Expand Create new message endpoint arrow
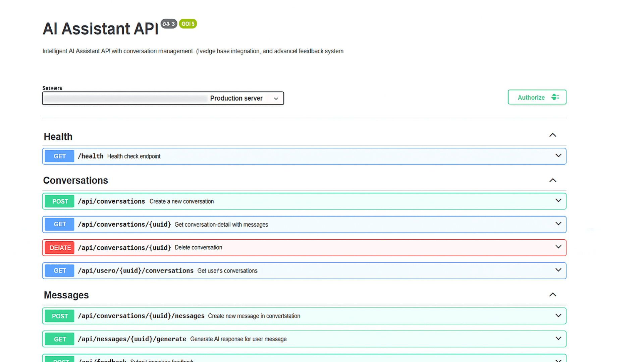The width and height of the screenshot is (644, 362). [x=558, y=316]
